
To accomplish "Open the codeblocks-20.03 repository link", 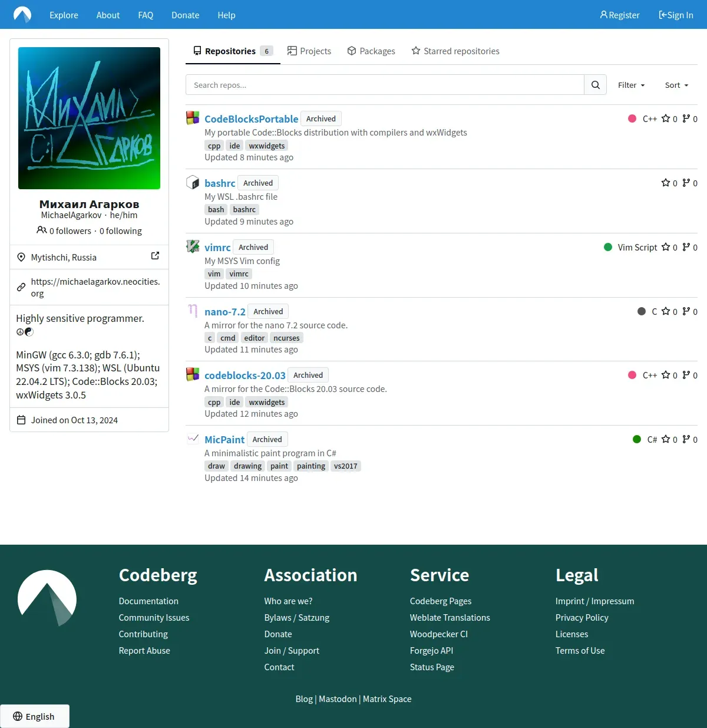I will click(245, 375).
